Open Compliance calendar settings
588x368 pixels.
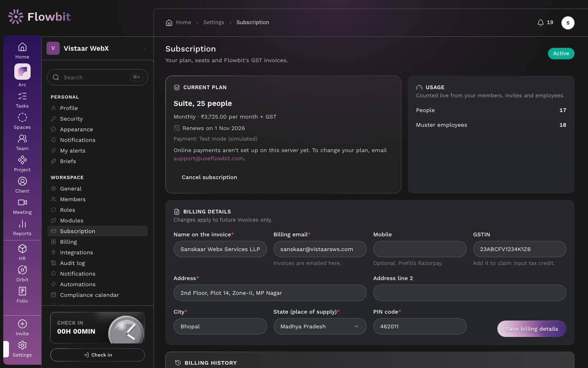(x=98, y=295)
